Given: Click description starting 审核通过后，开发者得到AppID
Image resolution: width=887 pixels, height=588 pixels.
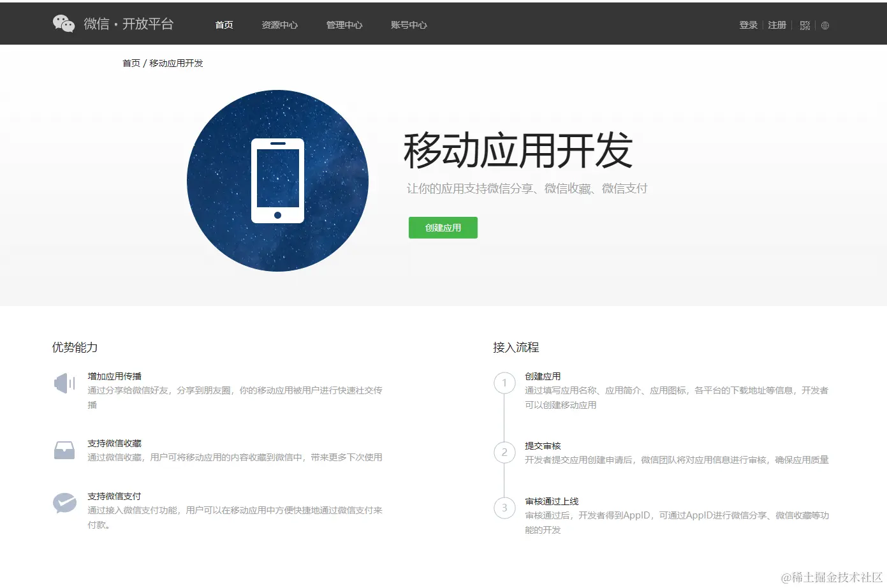Looking at the screenshot, I should click(677, 522).
